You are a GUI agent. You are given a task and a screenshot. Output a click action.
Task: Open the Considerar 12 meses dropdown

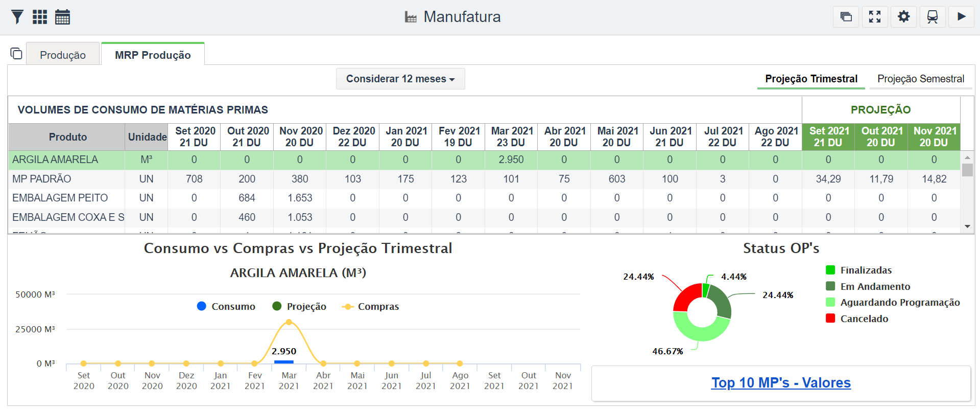point(400,79)
